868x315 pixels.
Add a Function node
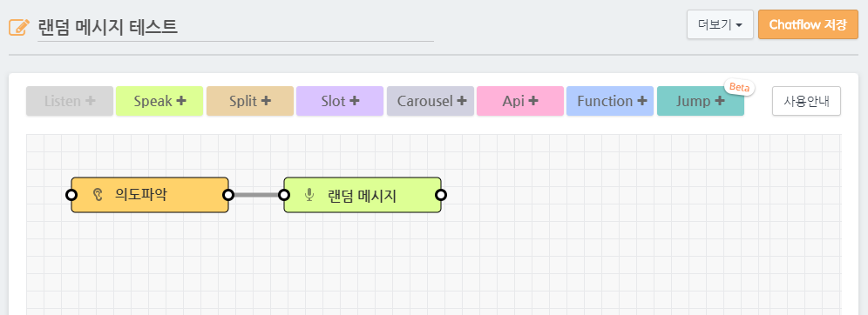(x=610, y=101)
